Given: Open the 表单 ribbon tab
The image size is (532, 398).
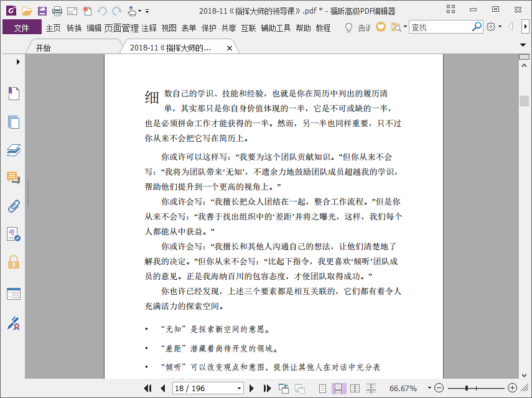Looking at the screenshot, I should coord(189,28).
